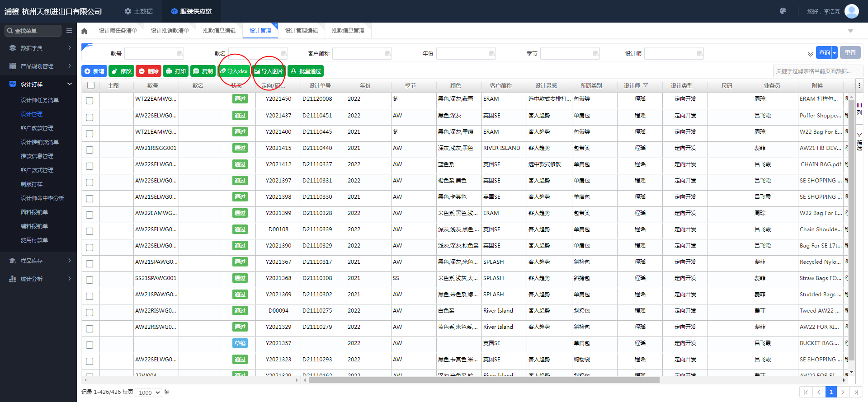This screenshot has width=868, height=402.
Task: Click the 打印 print button
Action: [175, 71]
